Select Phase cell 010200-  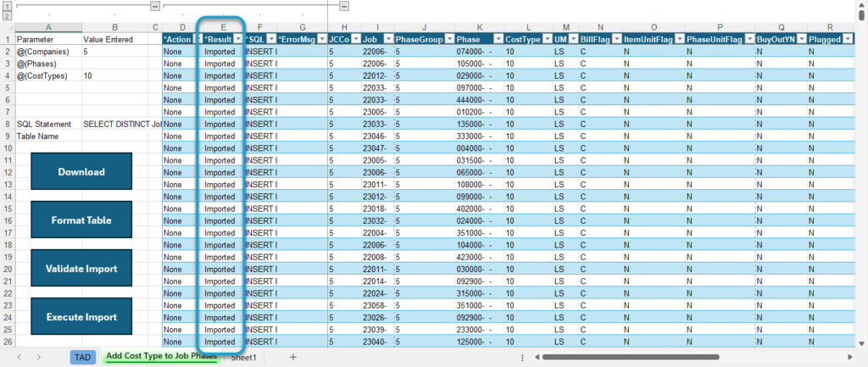coord(480,112)
